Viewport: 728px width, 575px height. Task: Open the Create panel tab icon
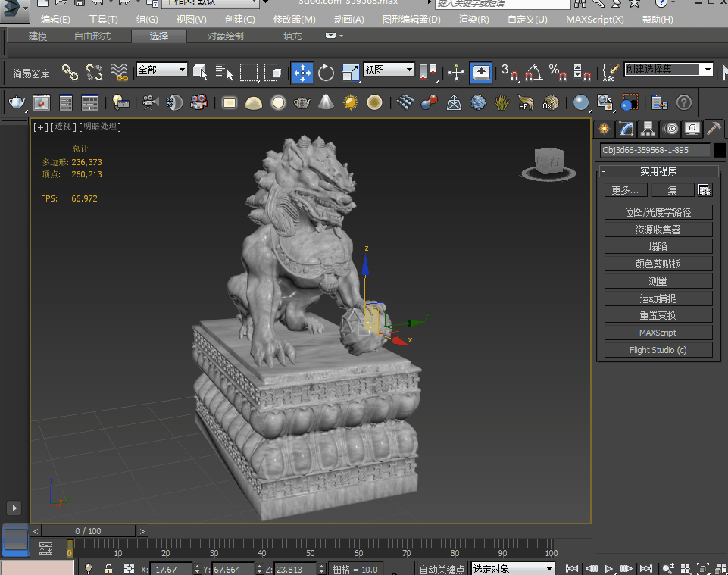[x=604, y=128]
